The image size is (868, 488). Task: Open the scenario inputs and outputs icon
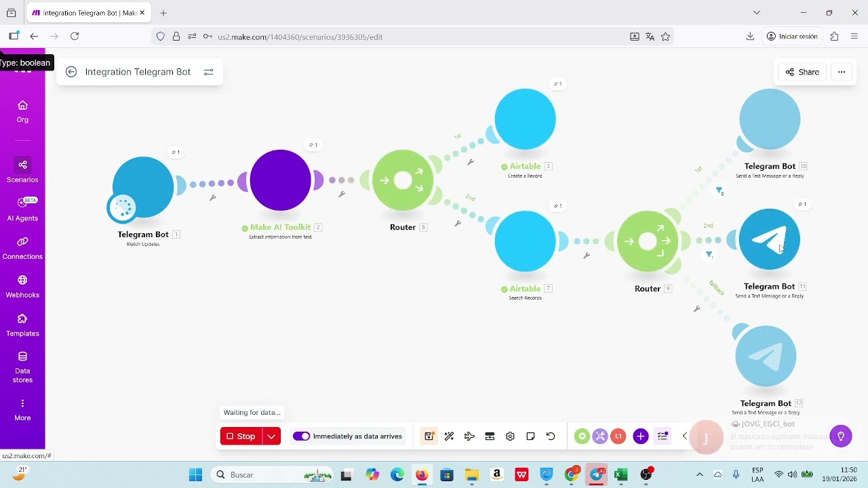tap(490, 436)
